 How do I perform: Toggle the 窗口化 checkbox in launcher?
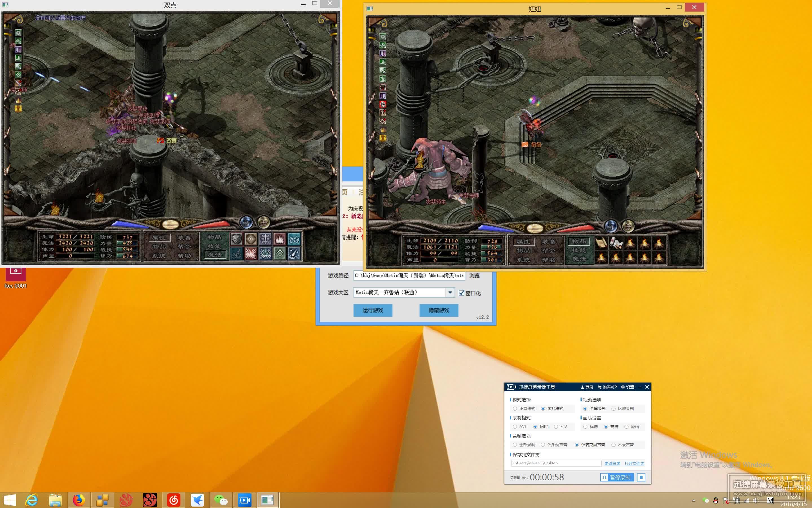(462, 293)
